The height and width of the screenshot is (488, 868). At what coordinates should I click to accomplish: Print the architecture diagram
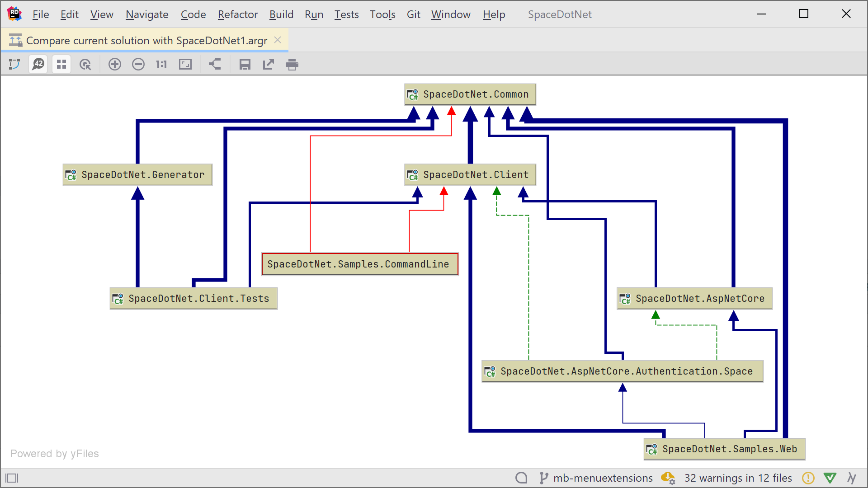tap(292, 65)
